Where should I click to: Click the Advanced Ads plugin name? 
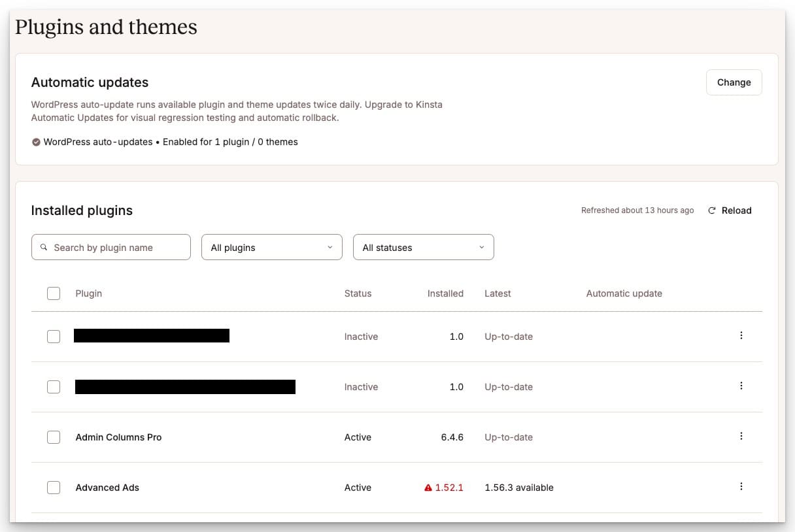(107, 488)
